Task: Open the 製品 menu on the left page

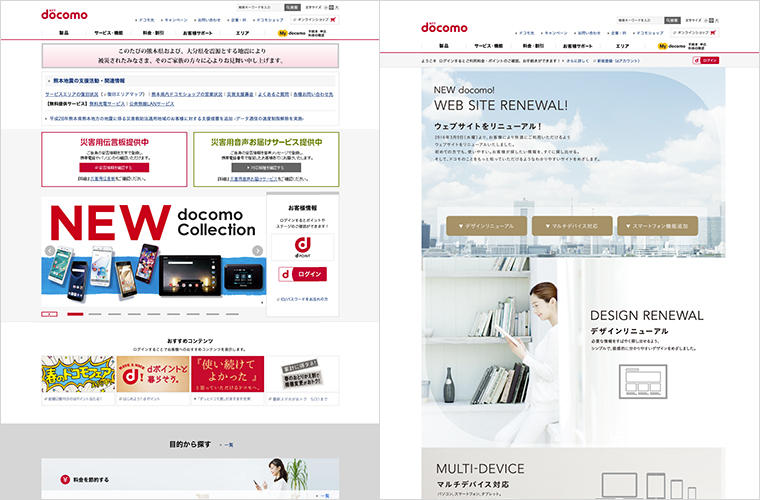Action: 64,33
